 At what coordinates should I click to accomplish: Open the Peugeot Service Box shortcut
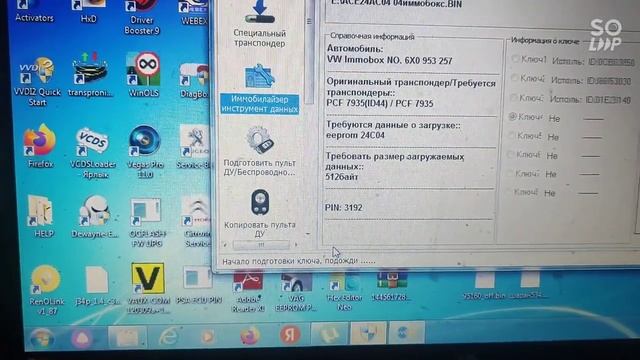[x=193, y=147]
